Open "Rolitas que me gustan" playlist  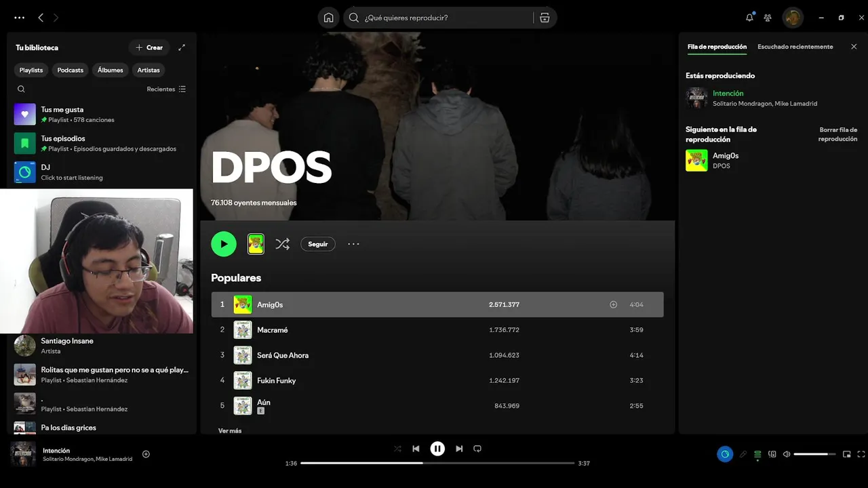[102, 375]
